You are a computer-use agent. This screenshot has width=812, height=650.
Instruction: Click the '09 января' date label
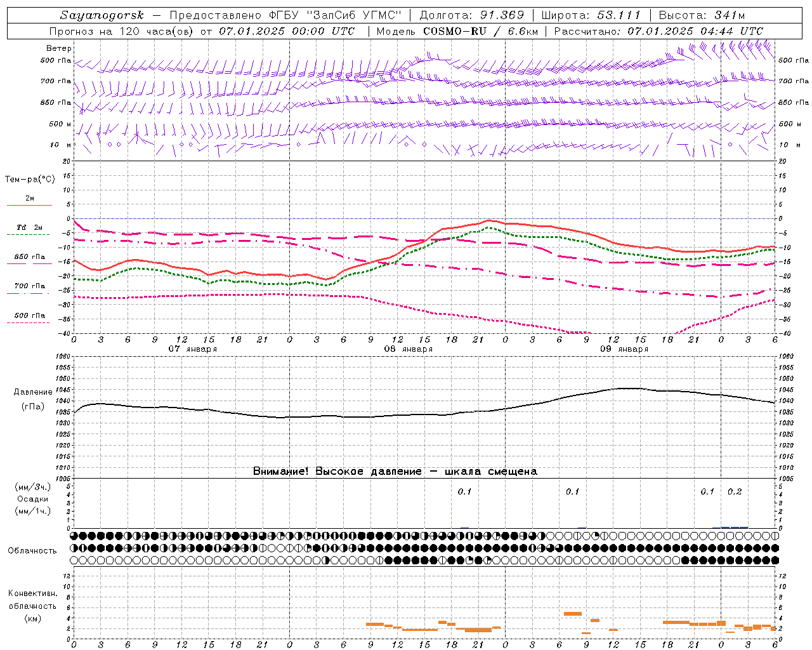pos(624,349)
